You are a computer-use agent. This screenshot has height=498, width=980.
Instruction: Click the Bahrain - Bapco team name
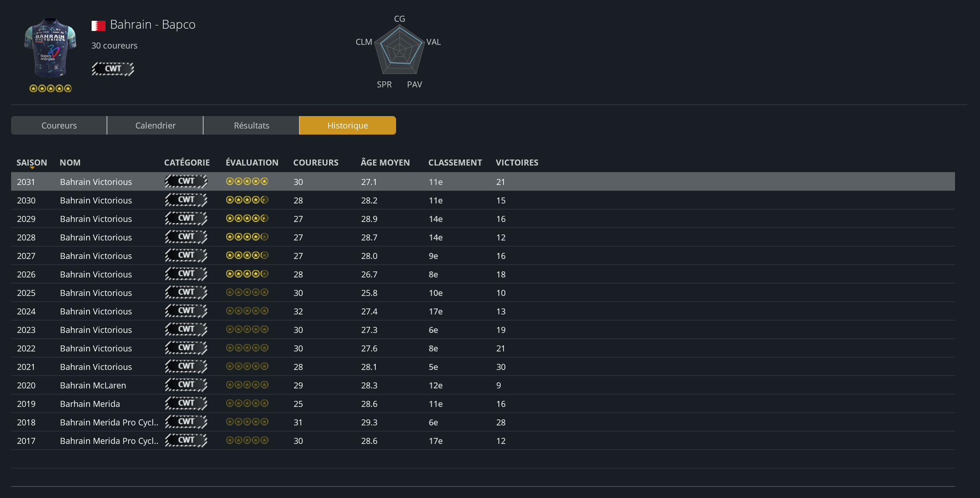click(153, 25)
